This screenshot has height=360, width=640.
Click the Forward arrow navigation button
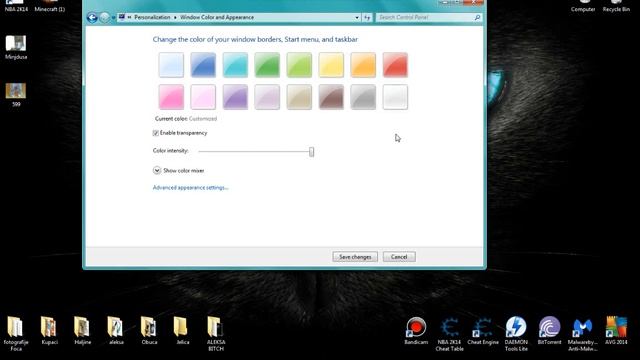pyautogui.click(x=104, y=18)
